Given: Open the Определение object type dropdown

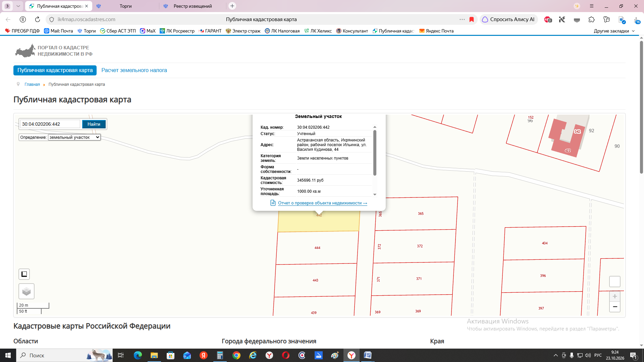Looking at the screenshot, I should 74,137.
